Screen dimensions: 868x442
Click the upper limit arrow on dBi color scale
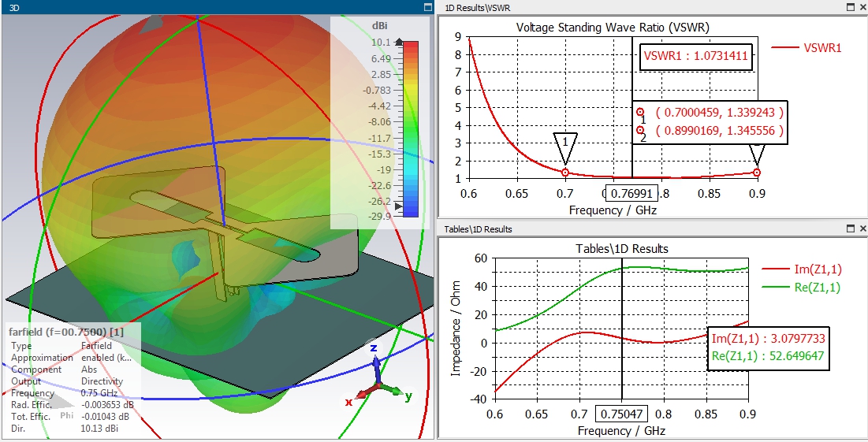399,42
